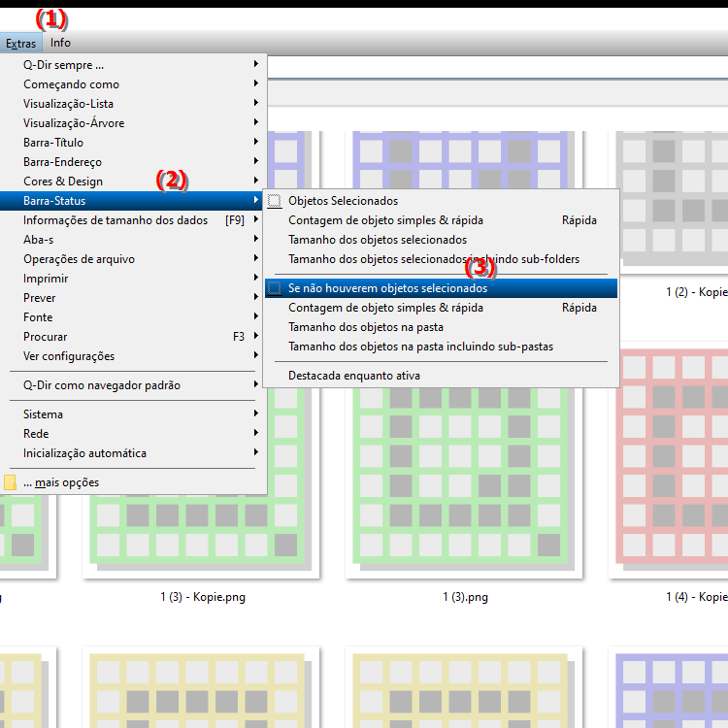
Task: Choose Destacada enquanto ativa
Action: tap(441, 376)
